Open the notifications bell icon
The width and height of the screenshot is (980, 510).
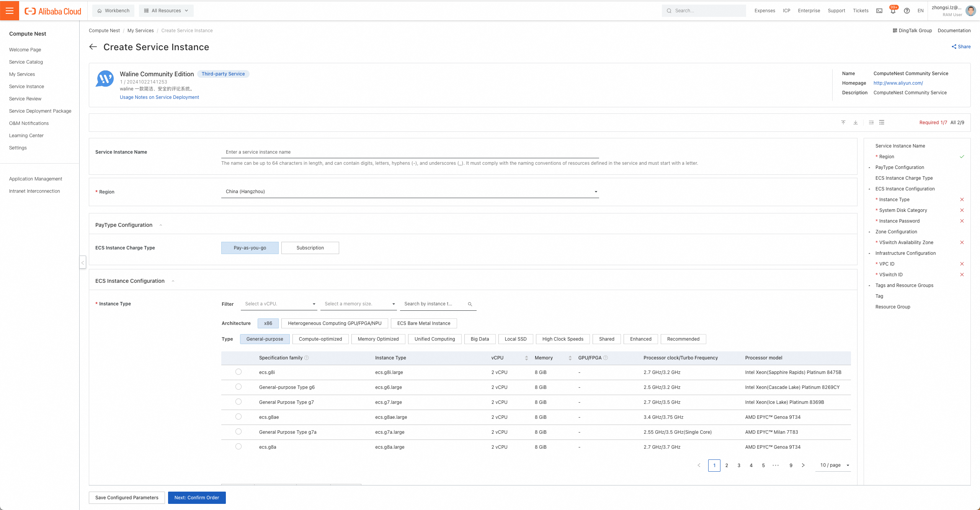pos(893,11)
